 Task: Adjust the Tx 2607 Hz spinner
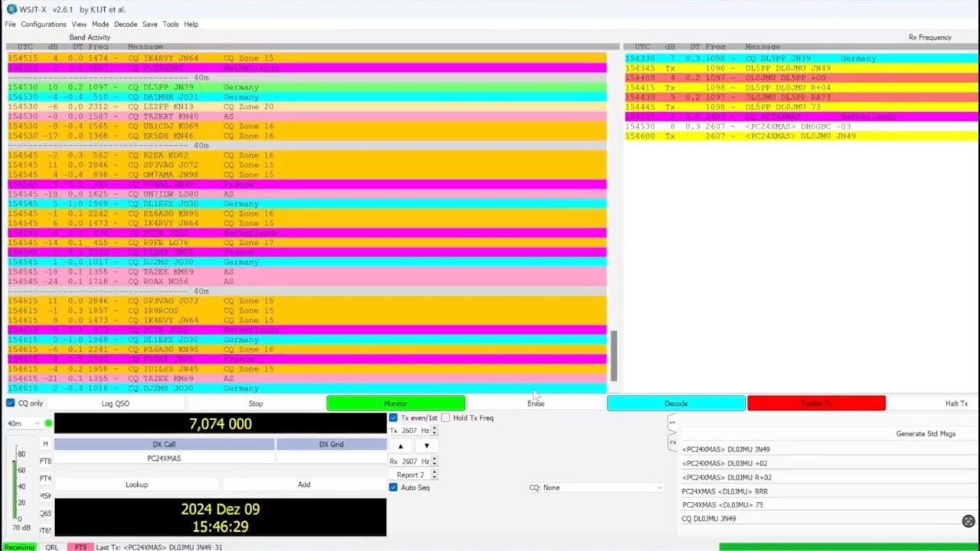pos(434,431)
